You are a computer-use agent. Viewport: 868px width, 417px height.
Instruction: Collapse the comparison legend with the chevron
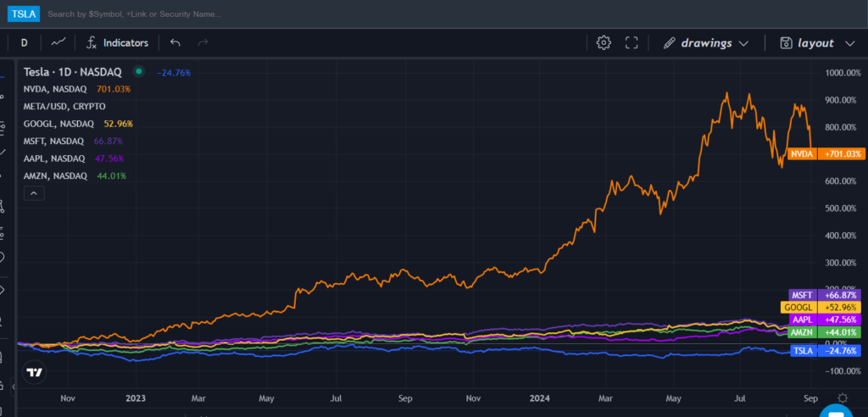tap(33, 193)
